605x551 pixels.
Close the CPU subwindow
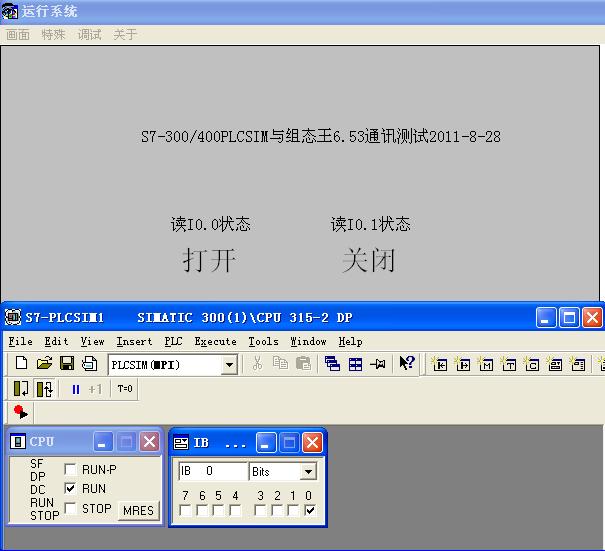point(149,441)
